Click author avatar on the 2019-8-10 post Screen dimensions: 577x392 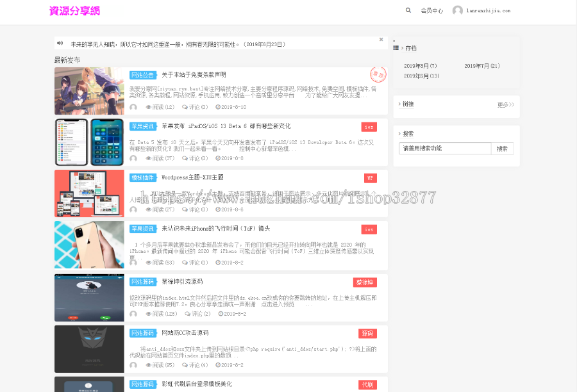[x=133, y=107]
